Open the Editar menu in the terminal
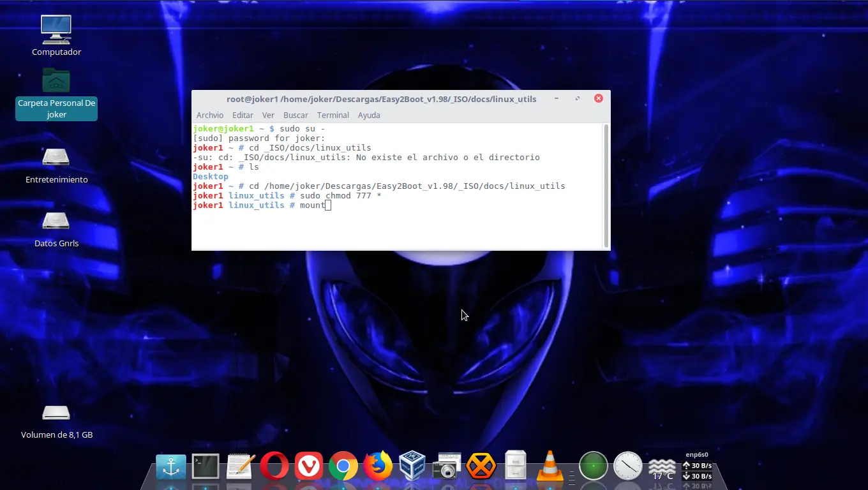 [243, 115]
